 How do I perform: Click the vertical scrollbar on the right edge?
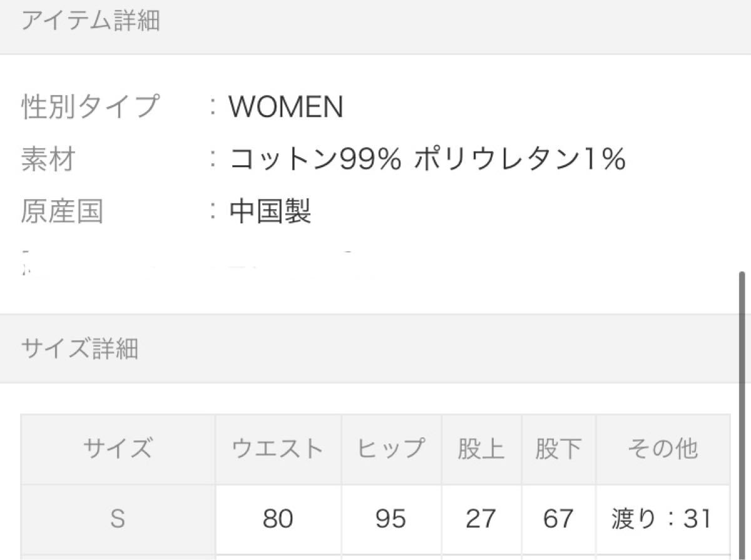coord(742,407)
